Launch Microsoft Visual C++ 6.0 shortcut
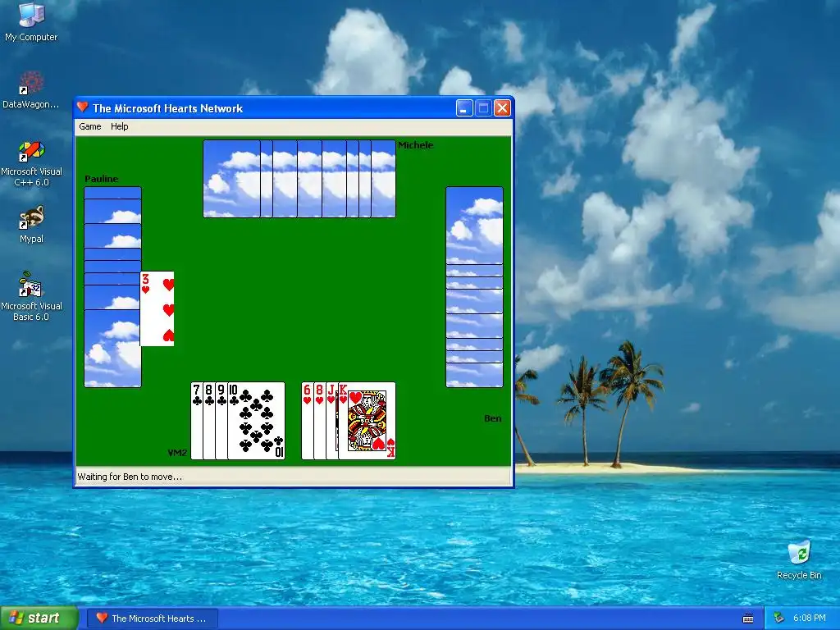840x630 pixels. click(x=31, y=164)
